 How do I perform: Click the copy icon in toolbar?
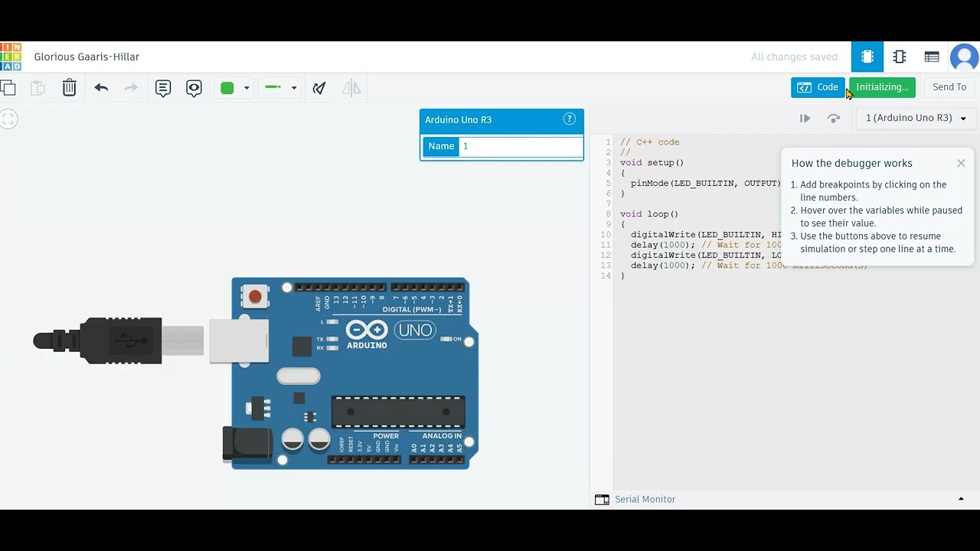(8, 87)
